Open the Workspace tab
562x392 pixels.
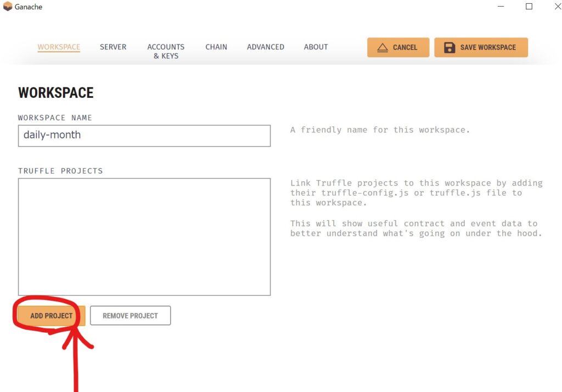click(x=59, y=47)
